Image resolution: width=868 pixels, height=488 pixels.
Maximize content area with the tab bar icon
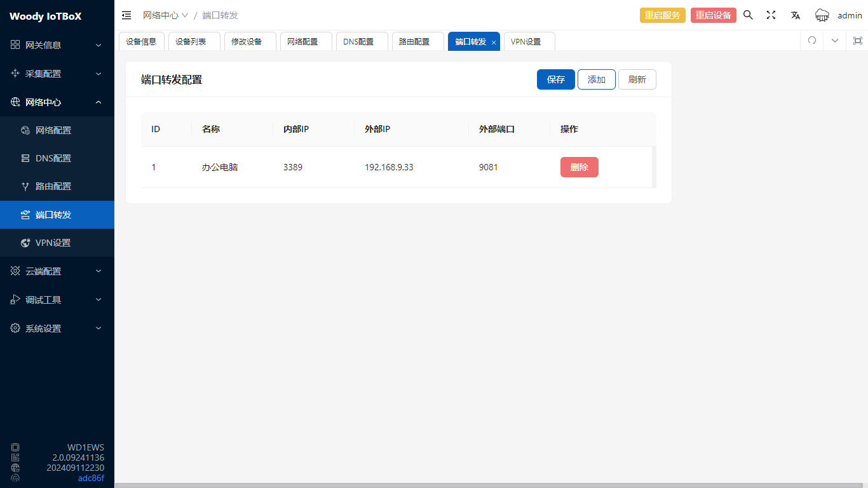(x=857, y=41)
